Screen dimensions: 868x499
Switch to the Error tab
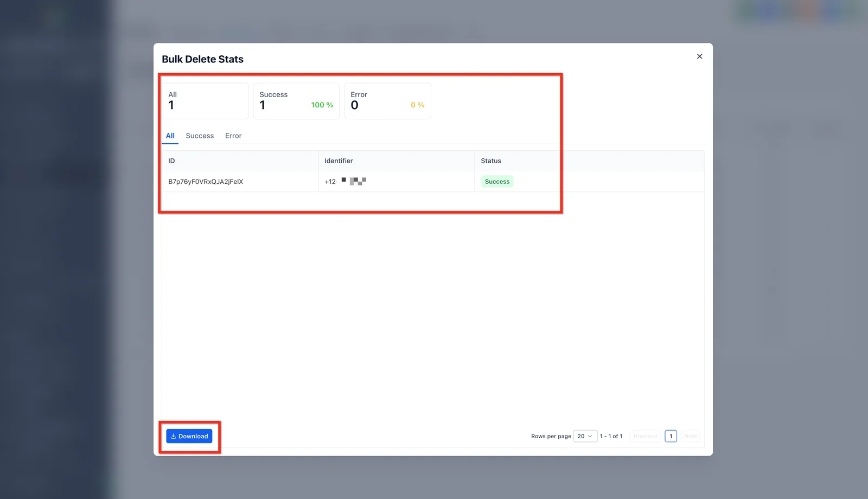click(233, 136)
